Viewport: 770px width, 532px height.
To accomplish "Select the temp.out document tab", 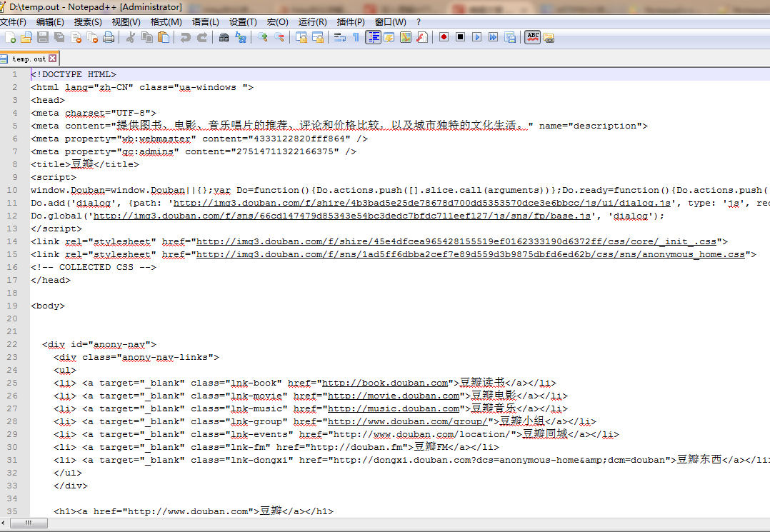I will coord(29,59).
